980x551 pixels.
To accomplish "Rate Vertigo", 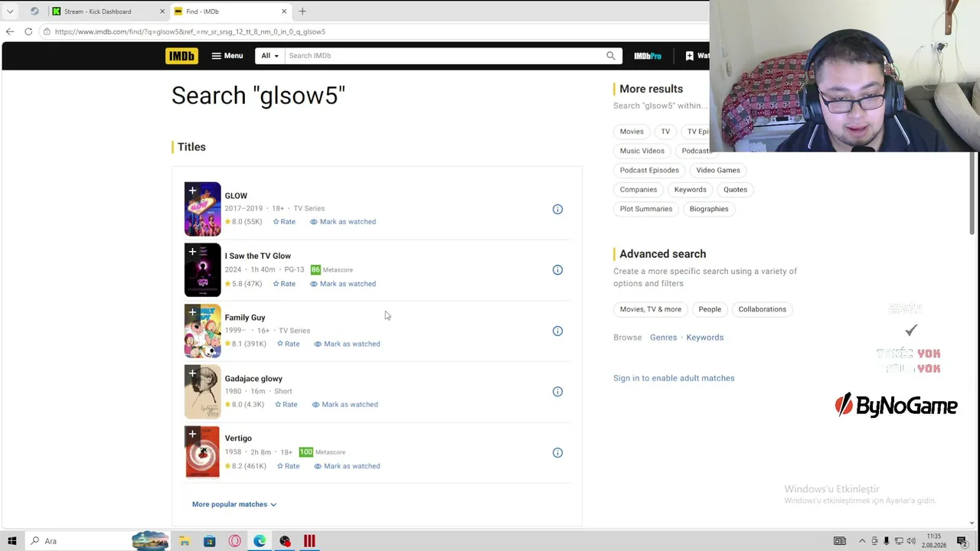I will coord(288,466).
